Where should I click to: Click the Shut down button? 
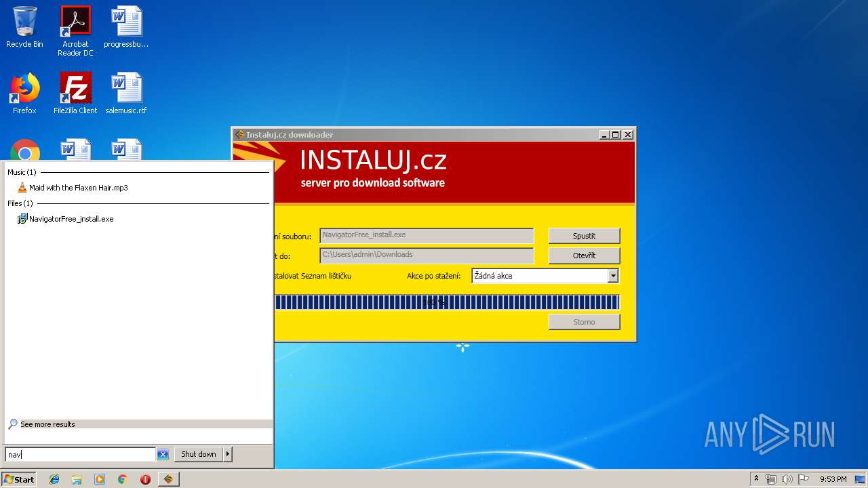[x=199, y=454]
